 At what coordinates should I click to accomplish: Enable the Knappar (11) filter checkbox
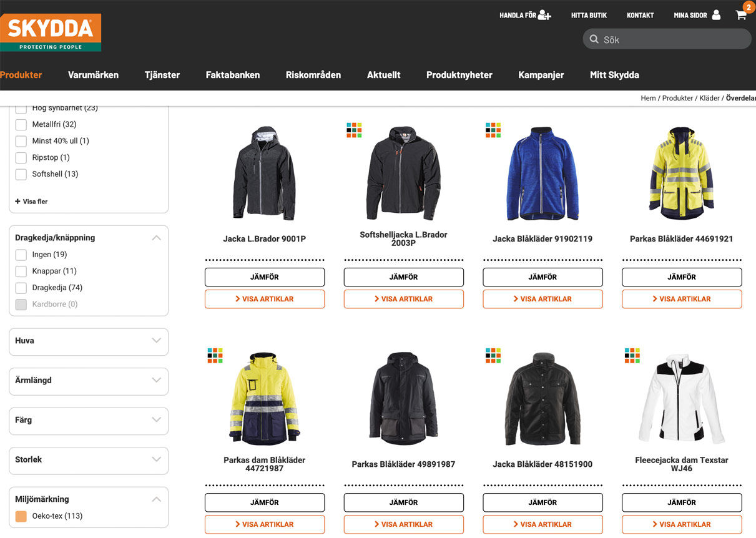click(21, 271)
